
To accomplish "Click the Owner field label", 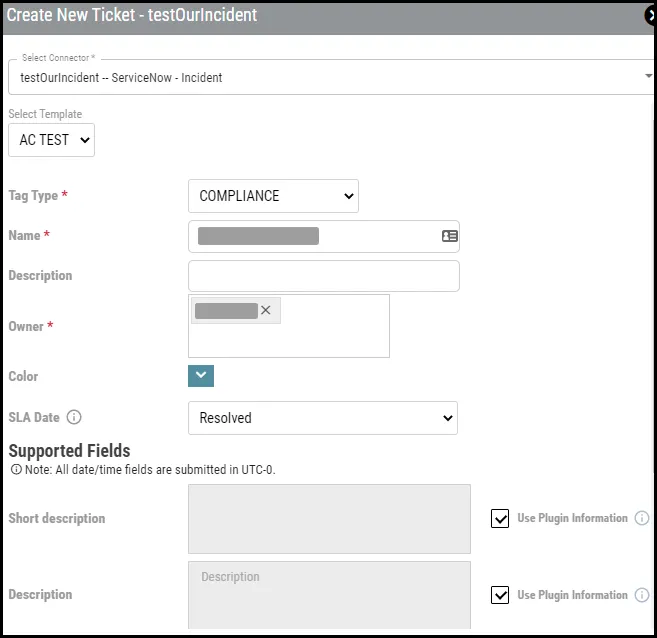I will [x=26, y=326].
